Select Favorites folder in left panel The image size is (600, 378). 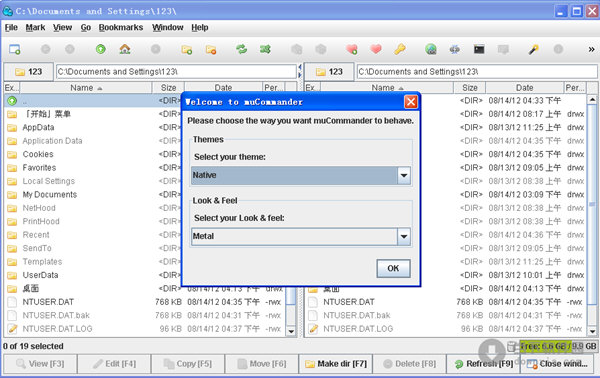[92, 168]
